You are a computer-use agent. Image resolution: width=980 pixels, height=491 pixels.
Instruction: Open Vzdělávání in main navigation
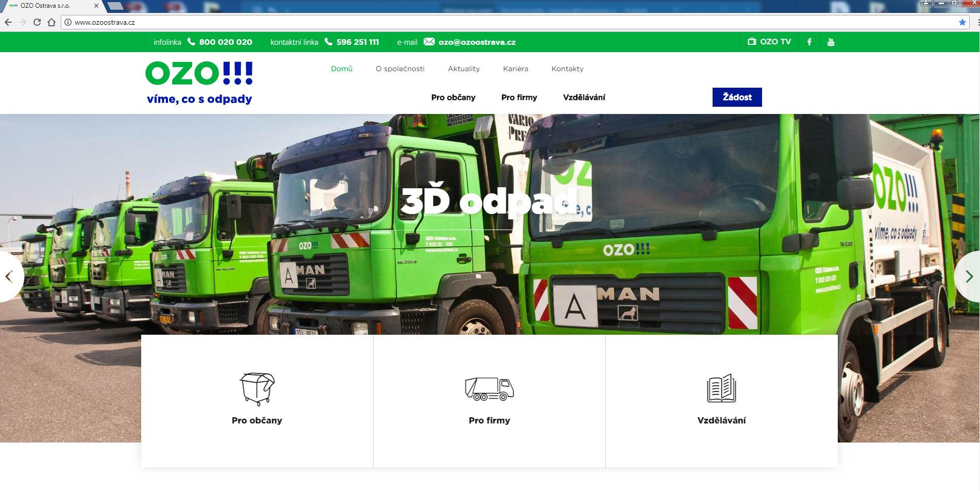point(584,97)
